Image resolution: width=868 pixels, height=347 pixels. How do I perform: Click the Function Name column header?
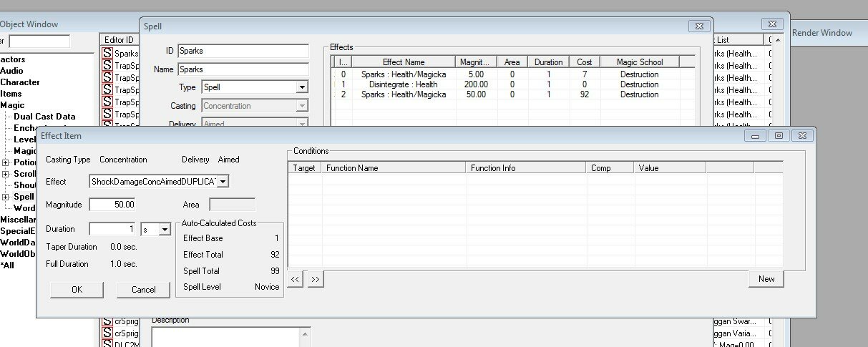(x=394, y=168)
